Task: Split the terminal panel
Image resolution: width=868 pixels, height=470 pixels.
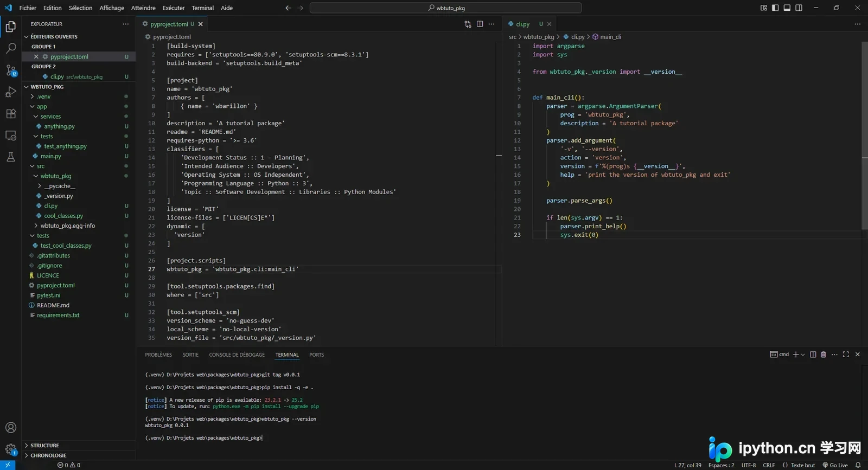Action: (x=813, y=355)
